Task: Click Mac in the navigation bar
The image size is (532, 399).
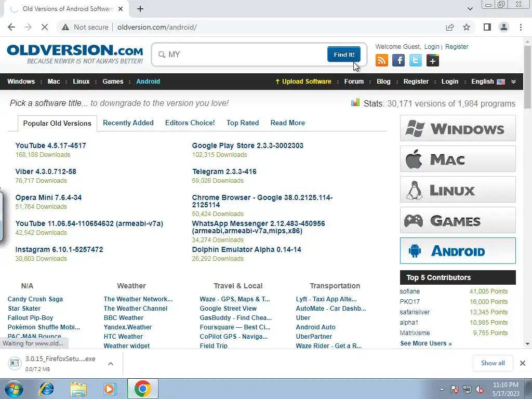Action: (x=54, y=82)
